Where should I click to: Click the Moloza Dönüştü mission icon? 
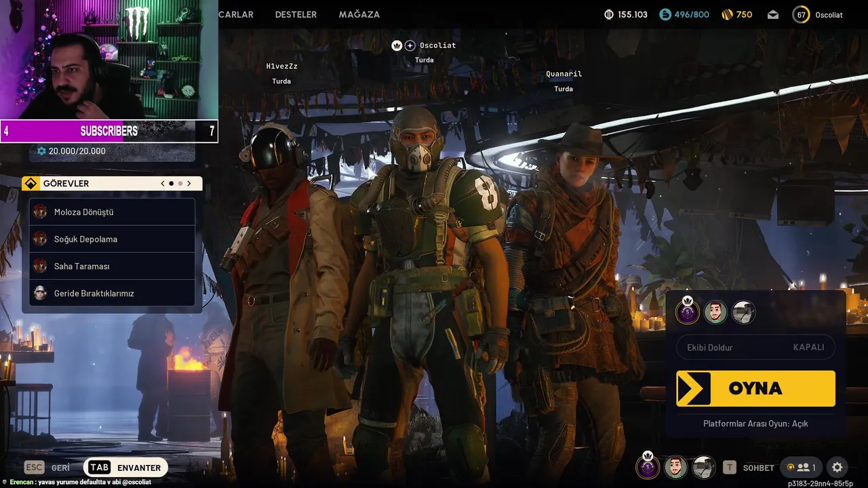[40, 211]
